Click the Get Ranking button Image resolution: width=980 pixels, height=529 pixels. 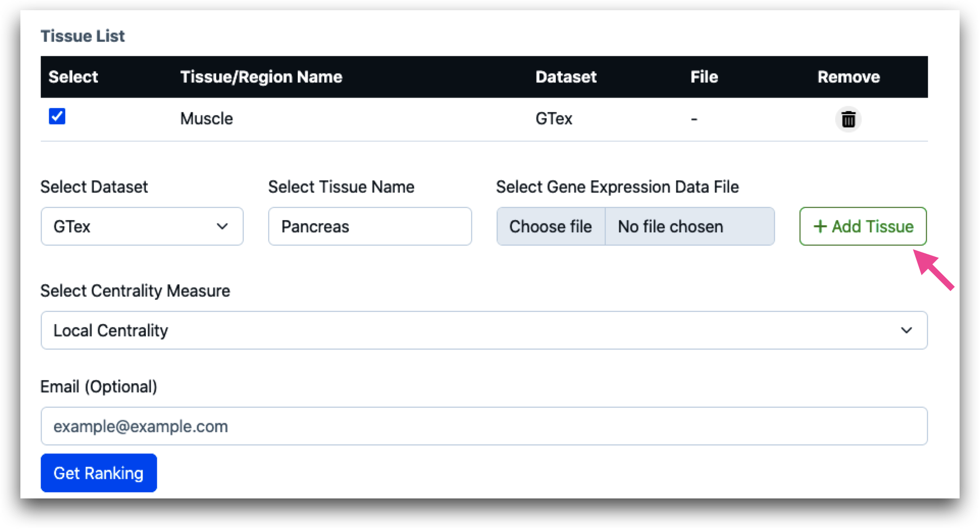pos(99,473)
